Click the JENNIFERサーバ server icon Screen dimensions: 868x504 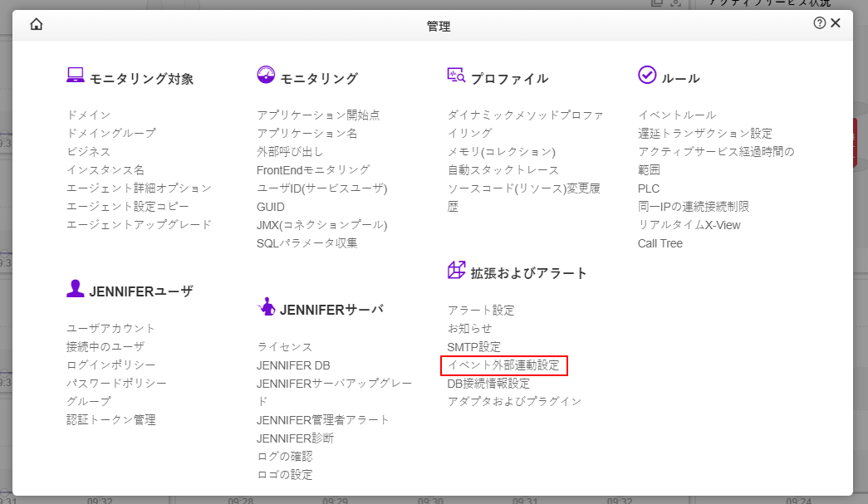(x=266, y=306)
